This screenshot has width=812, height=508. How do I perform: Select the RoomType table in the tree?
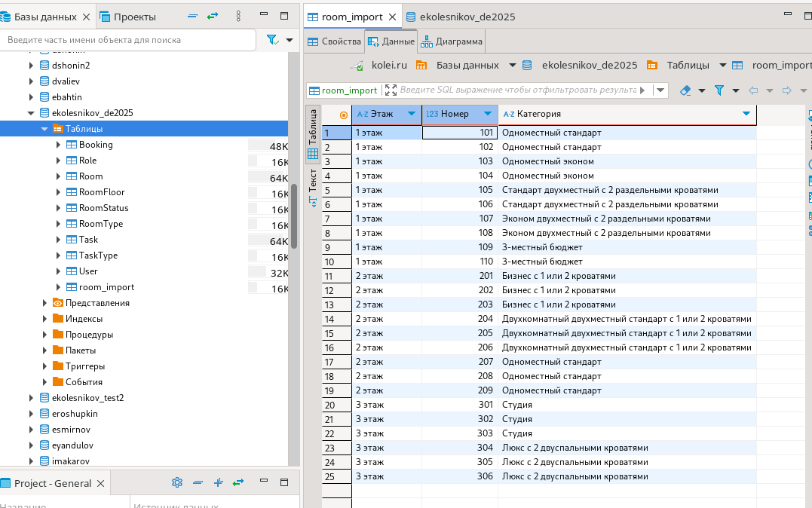tap(101, 224)
